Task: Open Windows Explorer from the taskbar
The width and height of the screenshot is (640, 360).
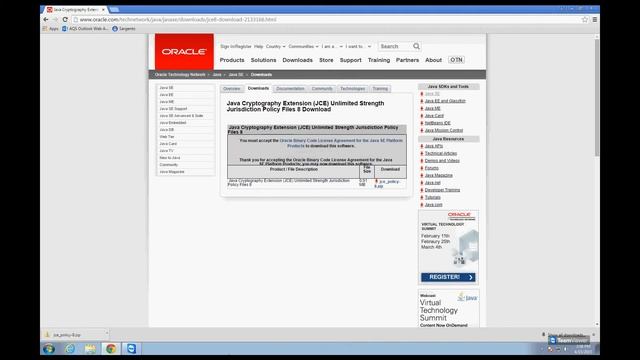Action: [x=91, y=349]
